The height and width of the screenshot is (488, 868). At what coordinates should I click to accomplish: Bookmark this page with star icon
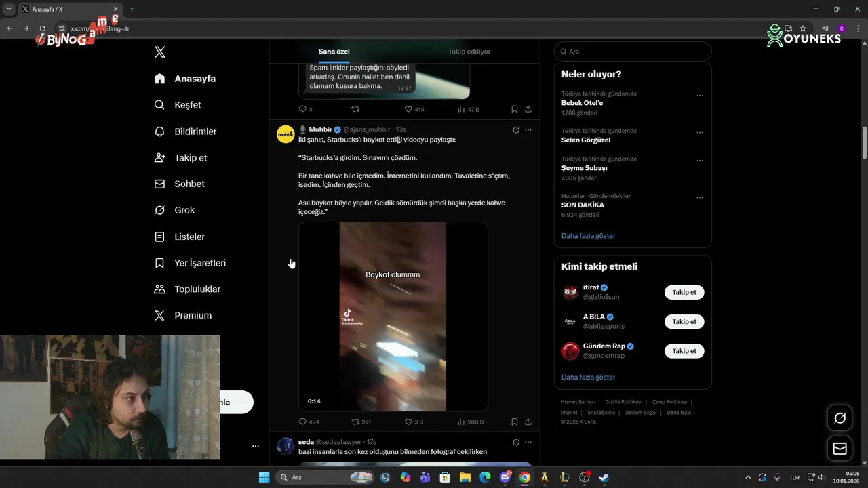tap(803, 28)
